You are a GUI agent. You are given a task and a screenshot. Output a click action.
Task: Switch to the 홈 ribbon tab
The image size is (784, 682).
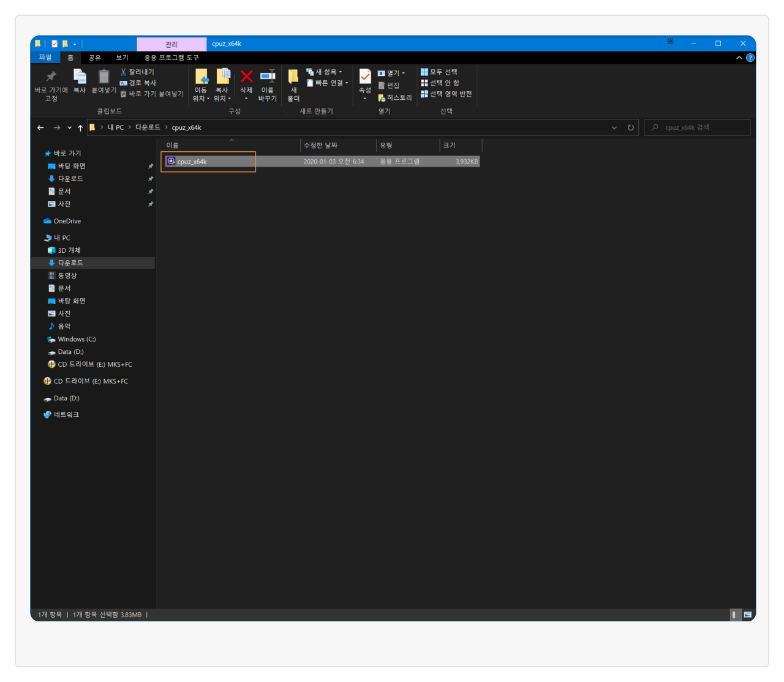(x=70, y=58)
